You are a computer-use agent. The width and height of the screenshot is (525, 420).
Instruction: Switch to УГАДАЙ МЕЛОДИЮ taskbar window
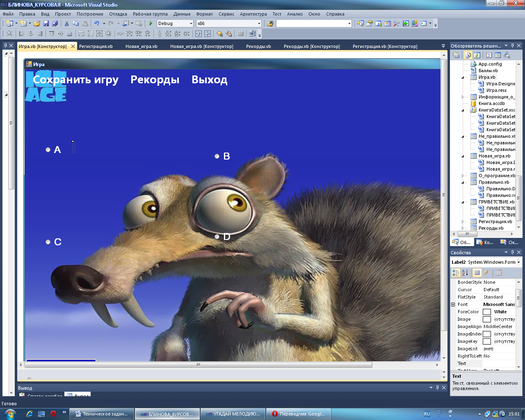point(233,414)
